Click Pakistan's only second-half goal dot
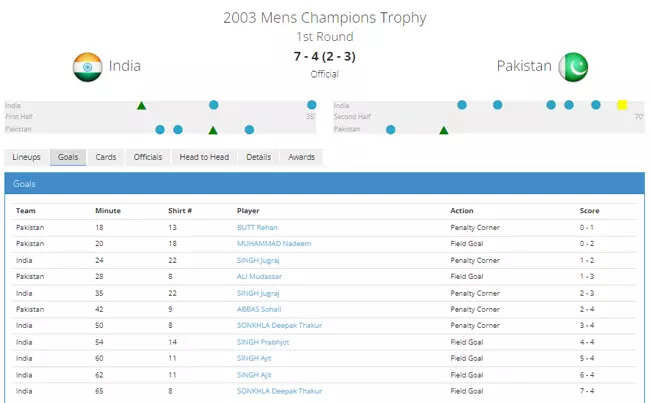Image resolution: width=650 pixels, height=403 pixels. pyautogui.click(x=391, y=129)
